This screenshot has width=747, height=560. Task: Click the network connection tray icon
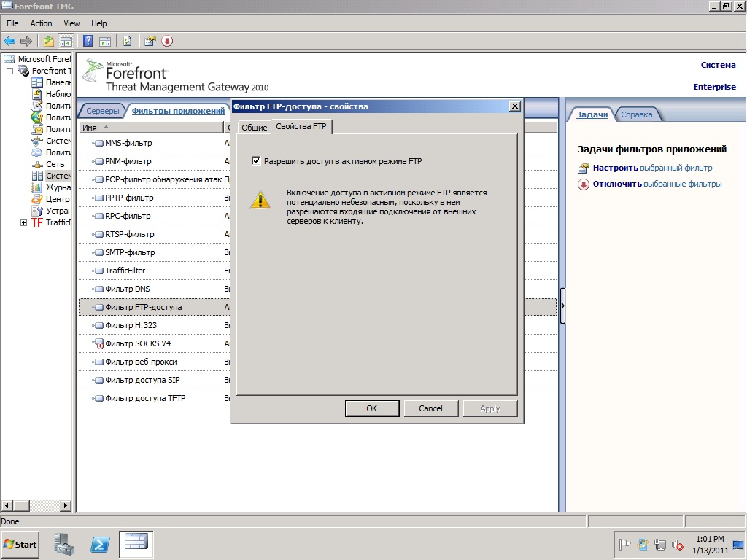click(659, 544)
